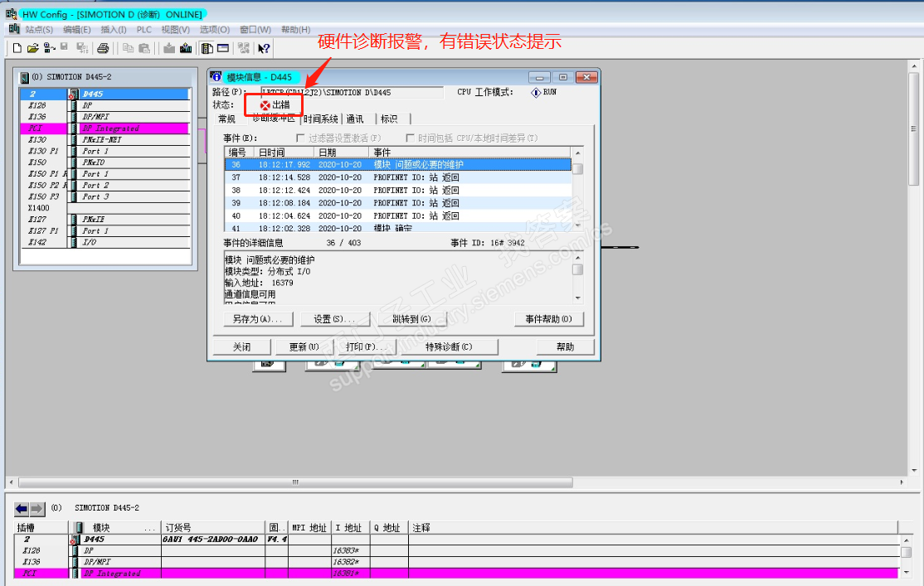
Task: Open the 插入(I) menu
Action: 113,30
